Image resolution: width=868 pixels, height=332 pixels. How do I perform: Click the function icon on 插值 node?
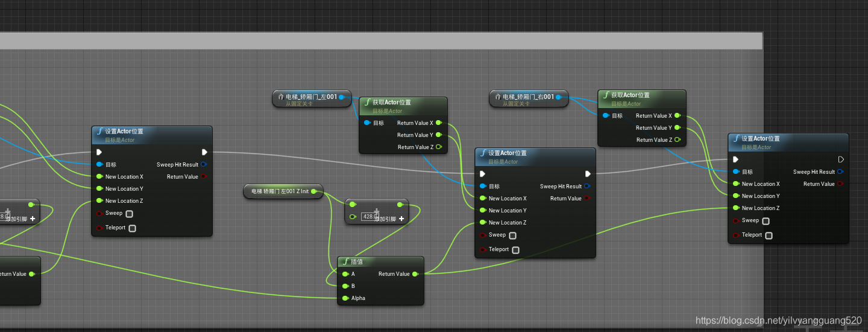pyautogui.click(x=346, y=261)
